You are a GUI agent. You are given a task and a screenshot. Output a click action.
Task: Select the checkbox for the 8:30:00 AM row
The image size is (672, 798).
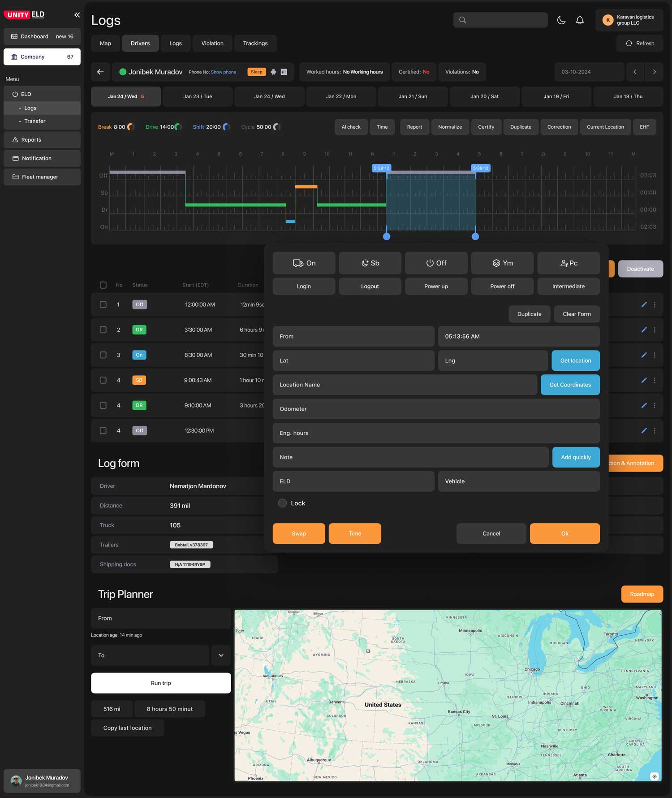103,355
